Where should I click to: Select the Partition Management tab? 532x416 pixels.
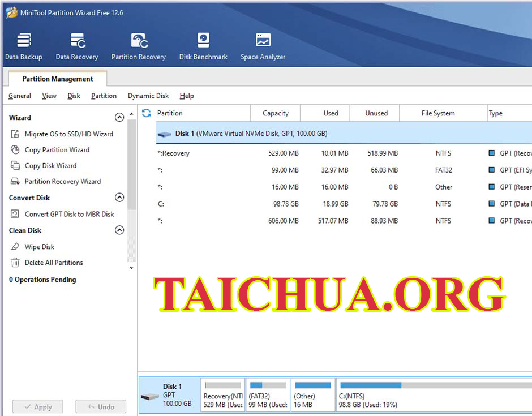click(x=58, y=79)
